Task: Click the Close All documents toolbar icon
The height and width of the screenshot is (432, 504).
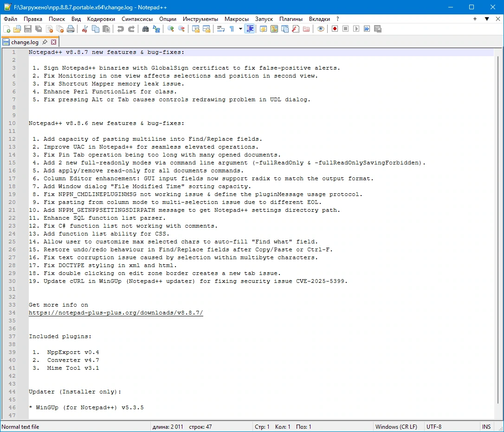Action: [x=60, y=29]
